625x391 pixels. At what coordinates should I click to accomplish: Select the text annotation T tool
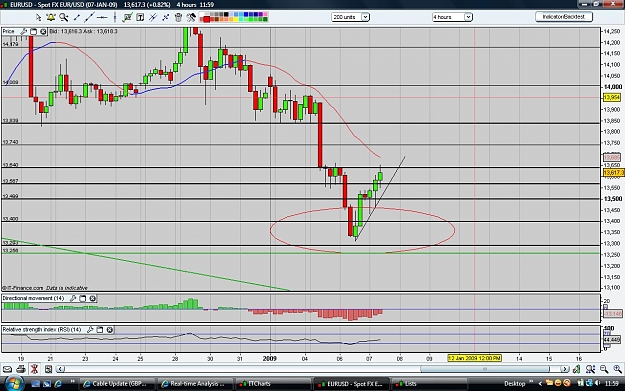click(x=140, y=17)
